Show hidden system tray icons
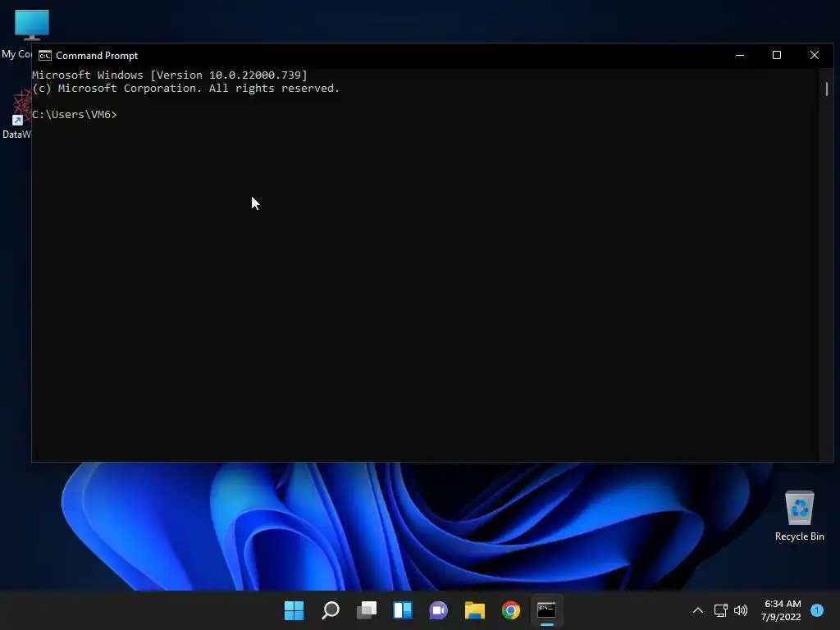This screenshot has height=630, width=840. pyautogui.click(x=697, y=610)
